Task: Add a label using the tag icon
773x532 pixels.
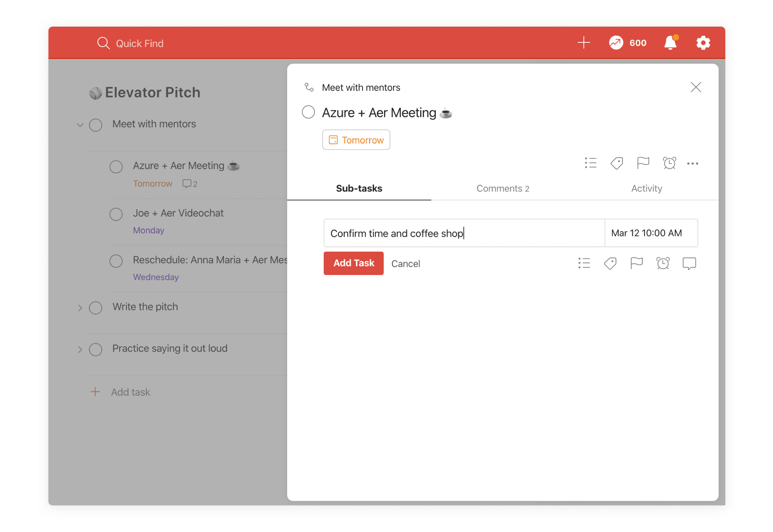Action: coord(617,163)
